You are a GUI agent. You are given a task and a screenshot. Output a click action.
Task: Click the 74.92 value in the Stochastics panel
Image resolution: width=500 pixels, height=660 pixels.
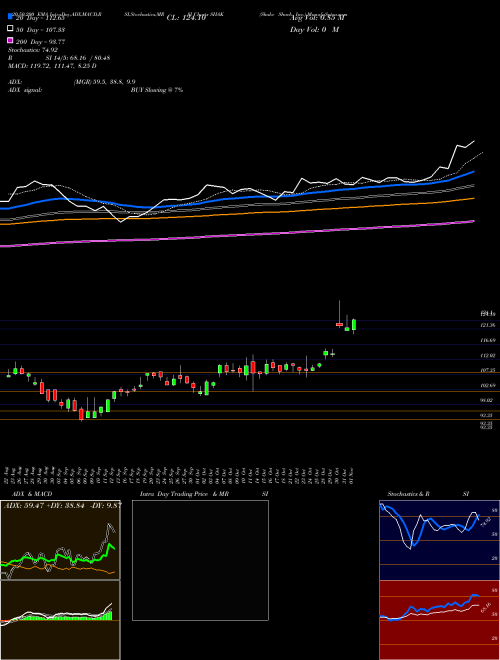coord(486,522)
